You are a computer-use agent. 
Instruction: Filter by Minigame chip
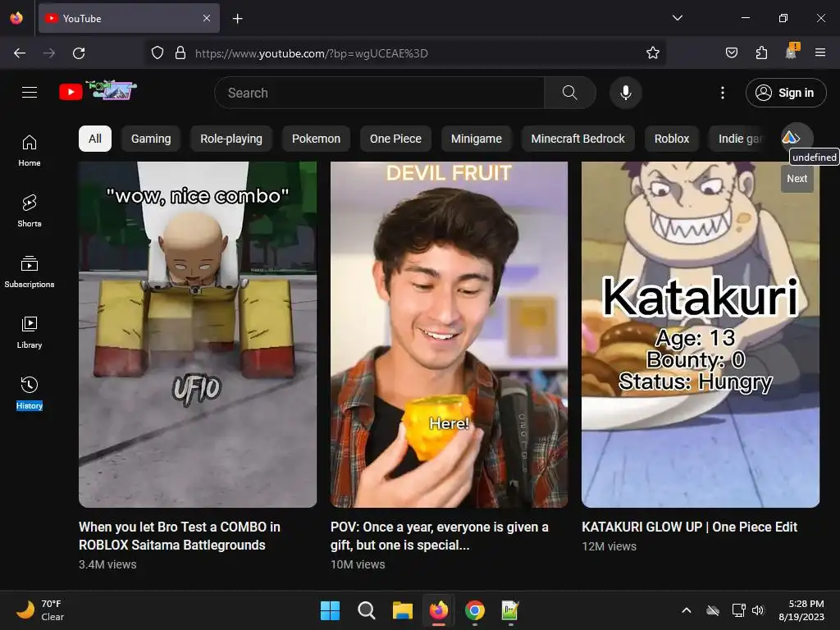[477, 139]
